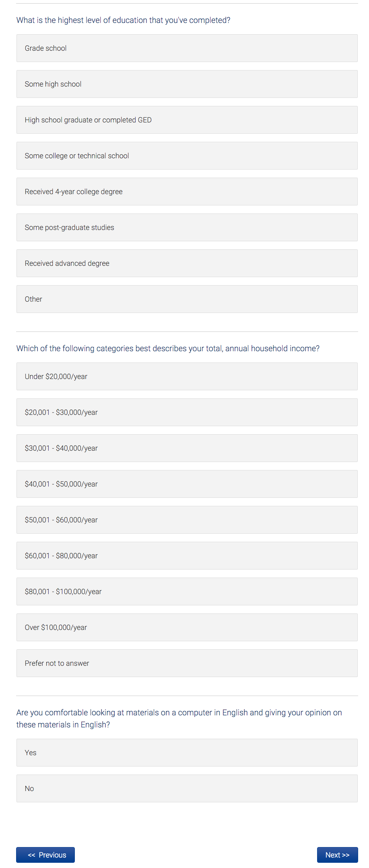Screen dimensions: 369x868
Task: Pick High school graduate or completed GED
Action: pos(187,120)
